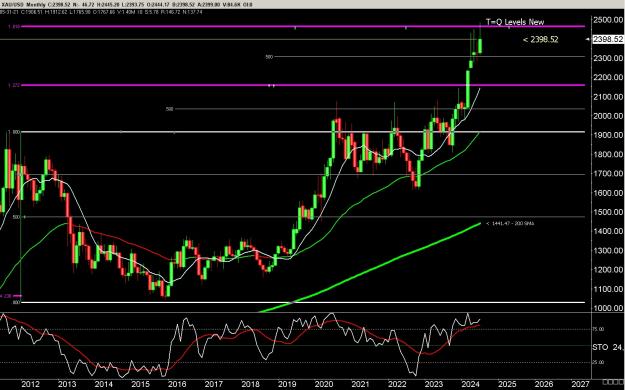Click the 2016 year label
The height and width of the screenshot is (390, 625).
[x=177, y=384]
